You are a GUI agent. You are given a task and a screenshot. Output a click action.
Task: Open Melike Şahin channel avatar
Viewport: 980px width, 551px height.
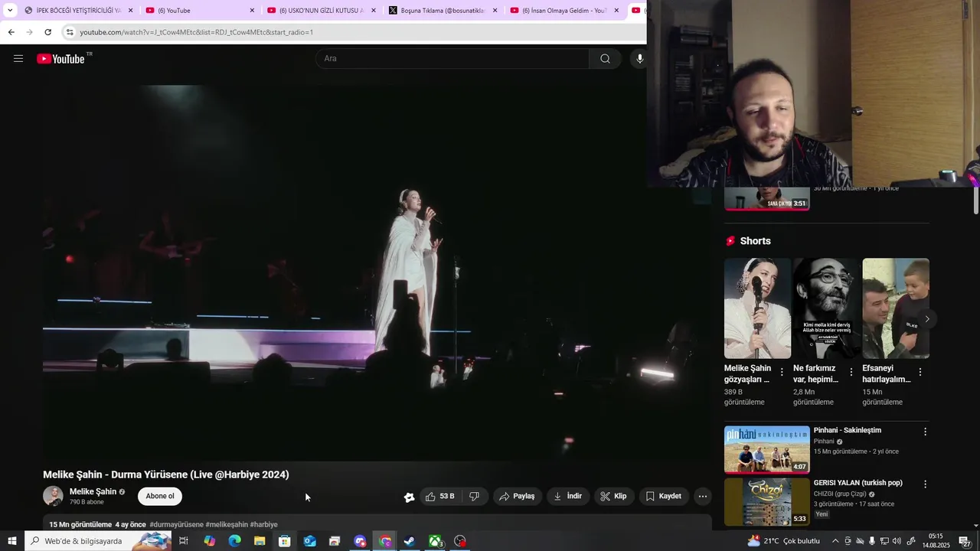[53, 496]
